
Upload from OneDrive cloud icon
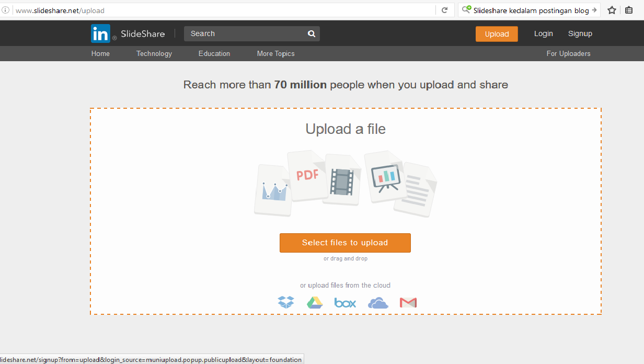378,302
